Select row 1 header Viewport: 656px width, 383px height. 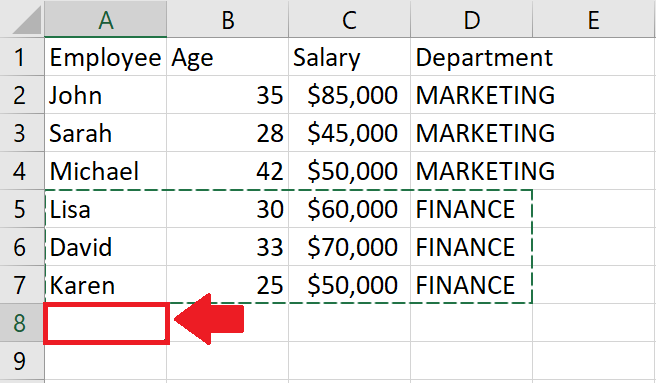[x=22, y=57]
